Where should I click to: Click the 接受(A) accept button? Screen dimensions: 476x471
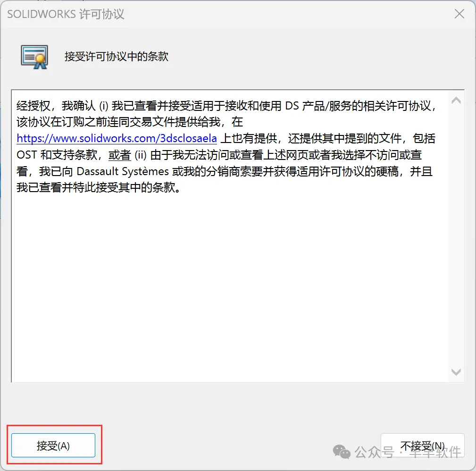53,445
